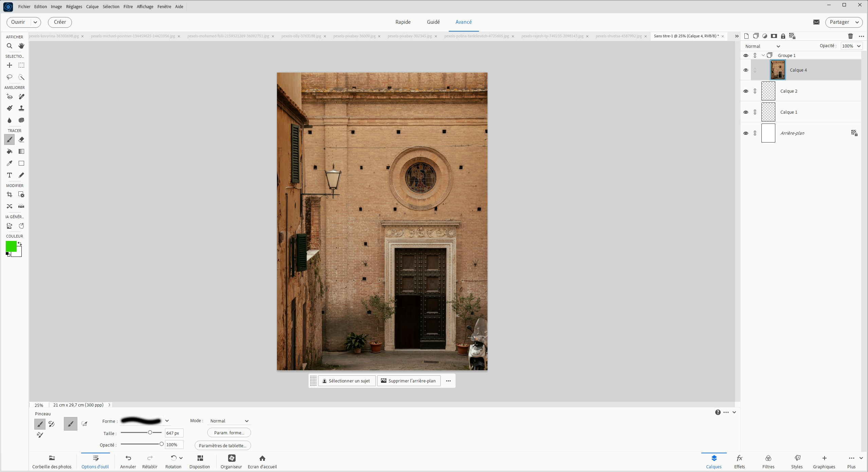Select the Eraser tool
The height and width of the screenshot is (472, 868).
[21, 139]
